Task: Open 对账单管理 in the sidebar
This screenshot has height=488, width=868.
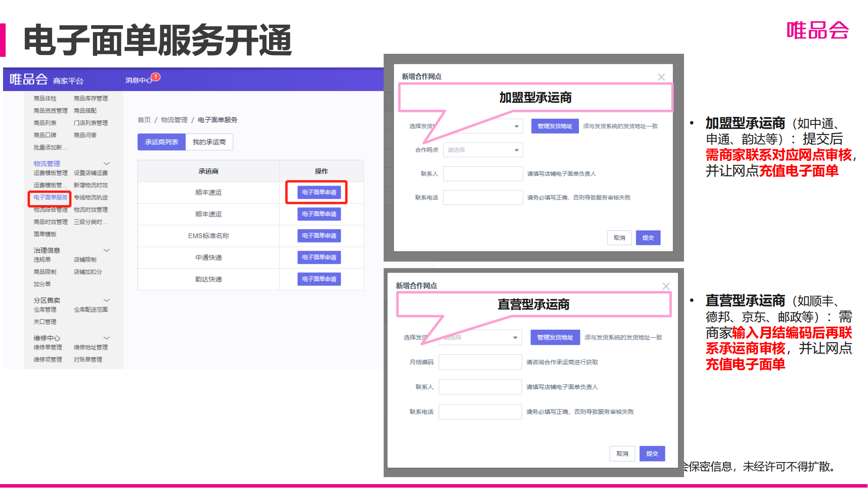Action: point(88,359)
